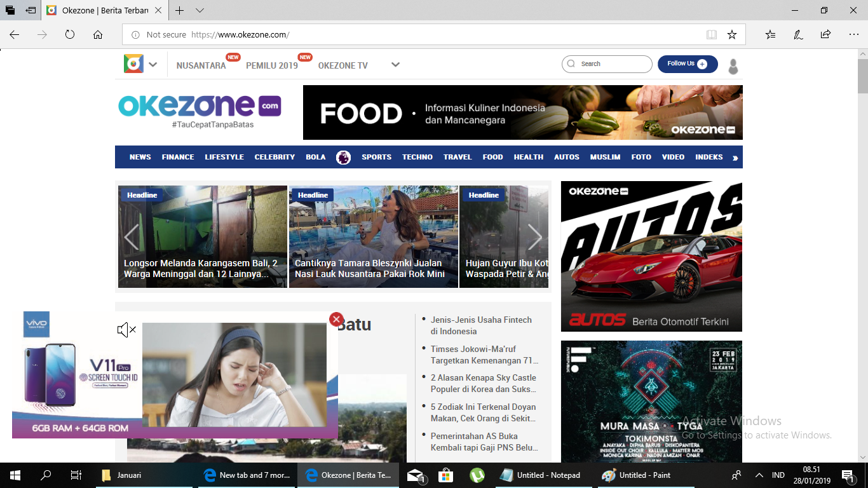The width and height of the screenshot is (868, 488).
Task: Select FINANCE in the navigation bar
Action: pos(178,157)
